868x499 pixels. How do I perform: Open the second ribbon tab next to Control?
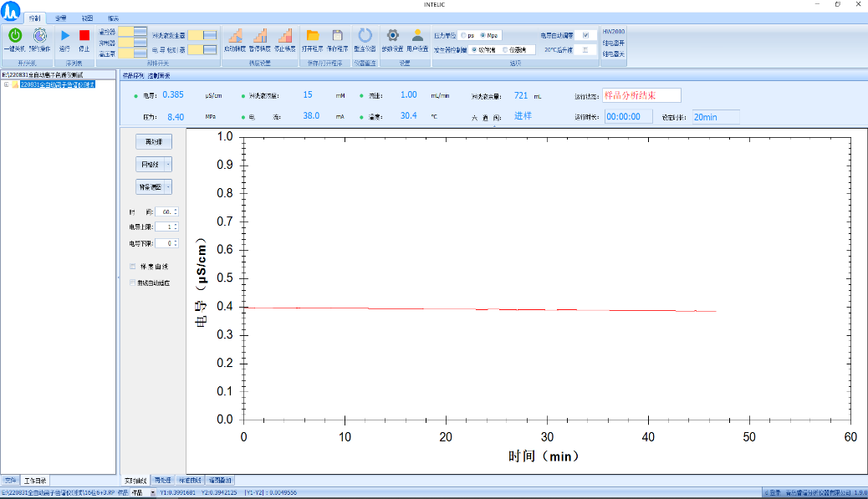(61, 18)
